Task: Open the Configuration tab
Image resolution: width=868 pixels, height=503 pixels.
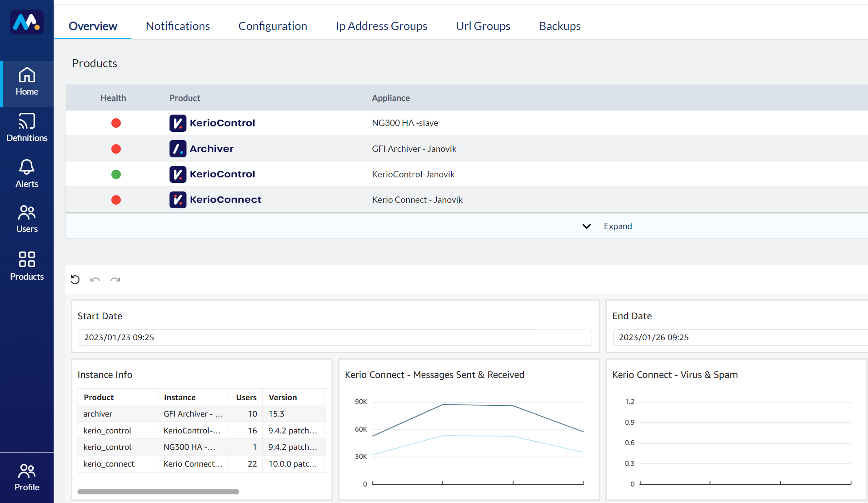Action: pos(273,26)
